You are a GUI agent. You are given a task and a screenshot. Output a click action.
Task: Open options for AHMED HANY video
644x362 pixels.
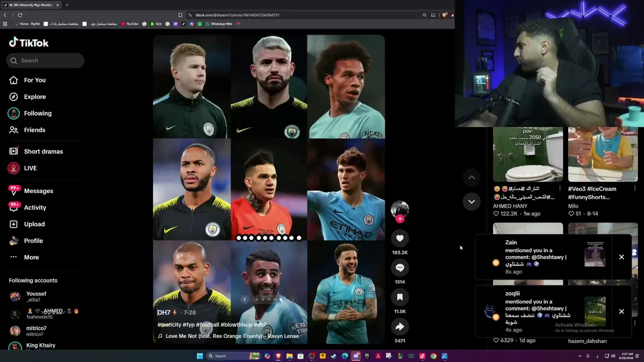tap(559, 189)
